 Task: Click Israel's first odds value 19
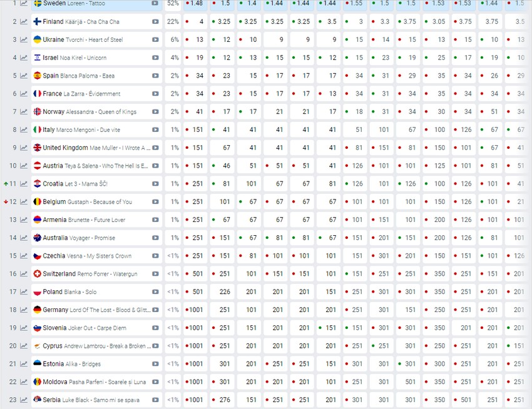pos(195,58)
